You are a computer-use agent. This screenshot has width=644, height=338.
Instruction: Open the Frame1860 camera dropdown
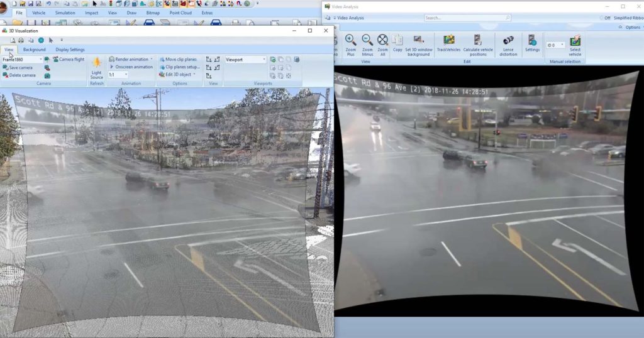[x=40, y=60]
